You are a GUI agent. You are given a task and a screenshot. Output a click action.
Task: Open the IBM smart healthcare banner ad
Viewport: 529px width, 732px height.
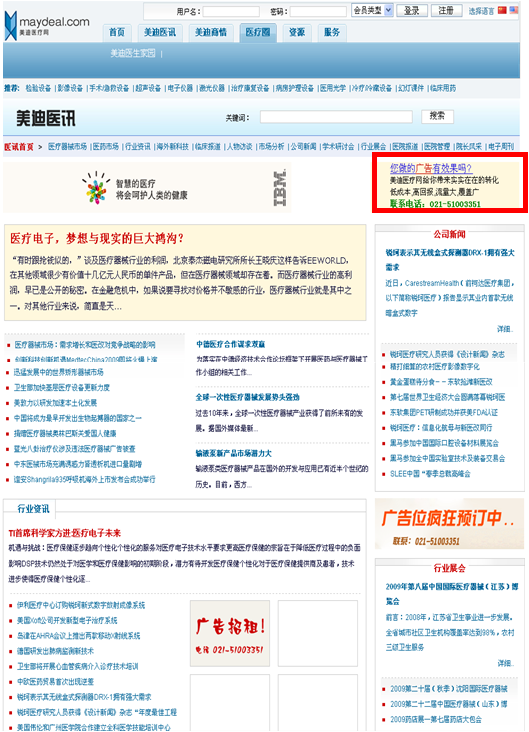coord(147,188)
